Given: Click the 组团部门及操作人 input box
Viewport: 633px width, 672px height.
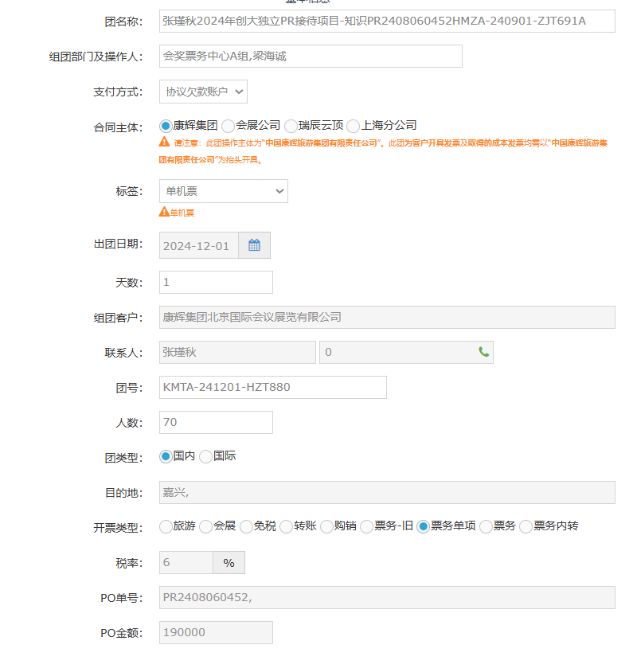Looking at the screenshot, I should tap(311, 57).
